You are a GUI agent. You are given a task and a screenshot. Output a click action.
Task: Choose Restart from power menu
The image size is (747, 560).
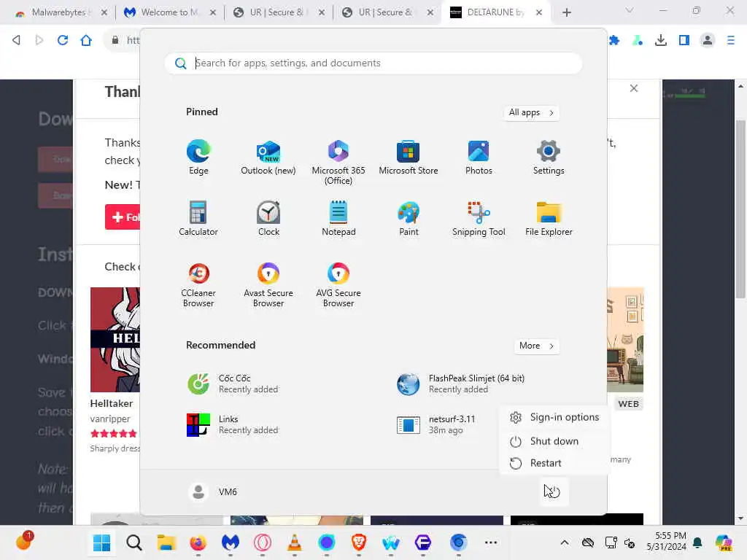pyautogui.click(x=554, y=463)
